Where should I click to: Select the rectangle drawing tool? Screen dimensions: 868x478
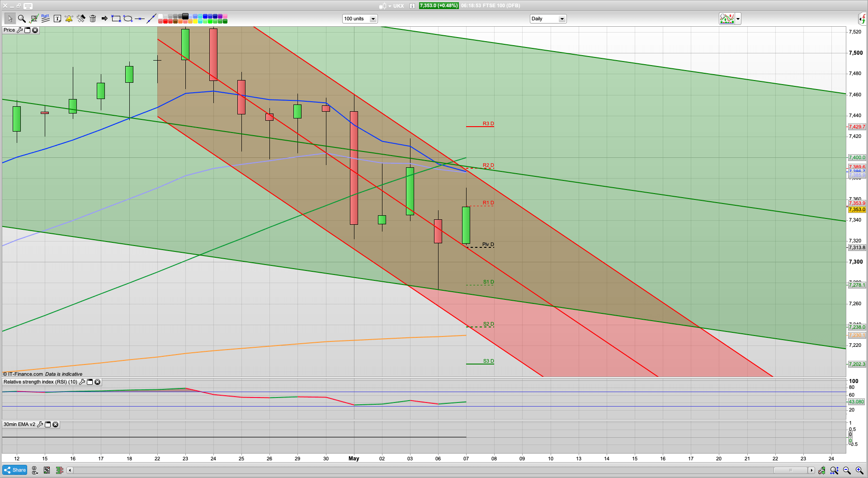(116, 19)
